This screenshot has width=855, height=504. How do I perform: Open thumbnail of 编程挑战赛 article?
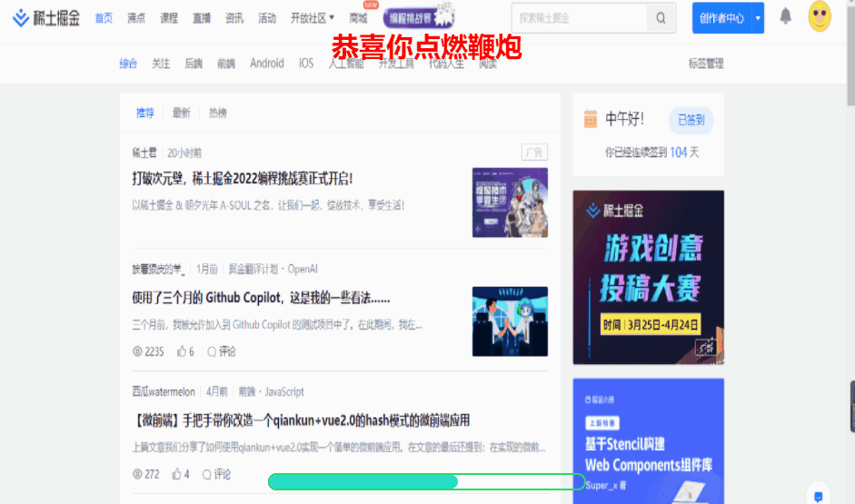[x=510, y=203]
